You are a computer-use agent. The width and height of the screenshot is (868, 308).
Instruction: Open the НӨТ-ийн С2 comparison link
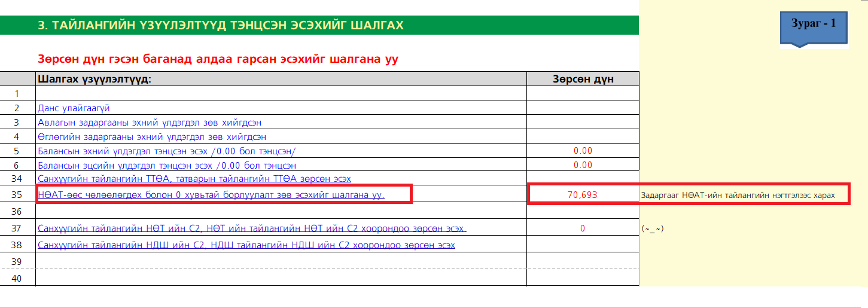252,228
